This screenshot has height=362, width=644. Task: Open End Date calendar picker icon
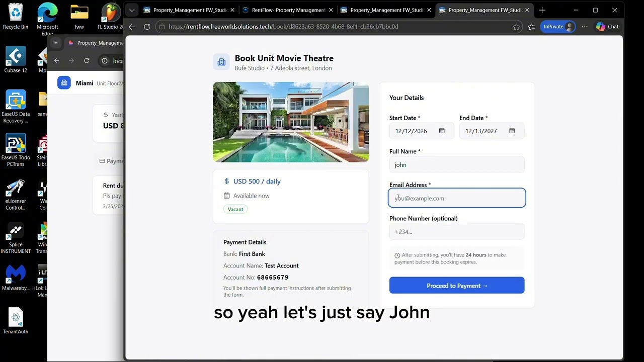pyautogui.click(x=512, y=131)
